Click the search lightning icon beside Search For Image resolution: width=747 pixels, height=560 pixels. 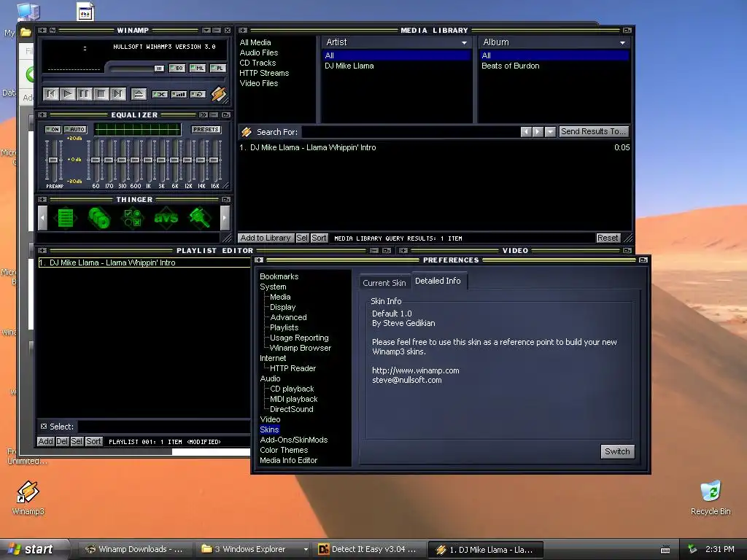247,132
